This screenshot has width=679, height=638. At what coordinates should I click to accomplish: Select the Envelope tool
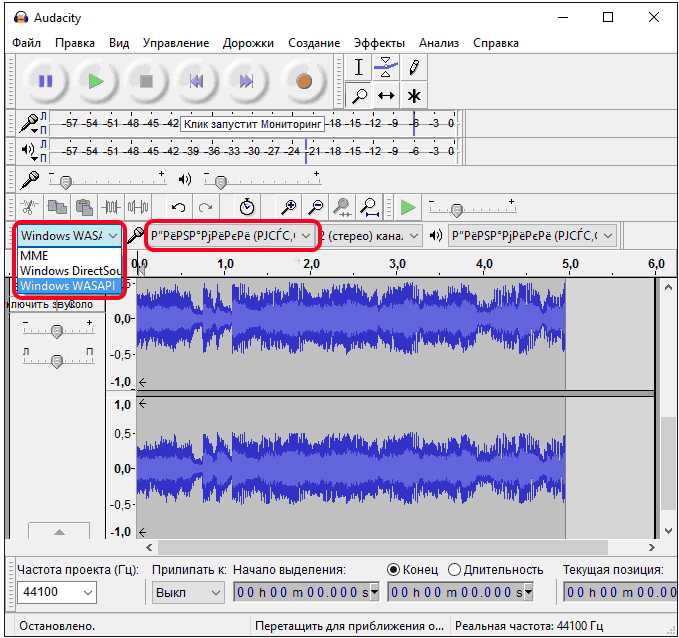coord(386,67)
